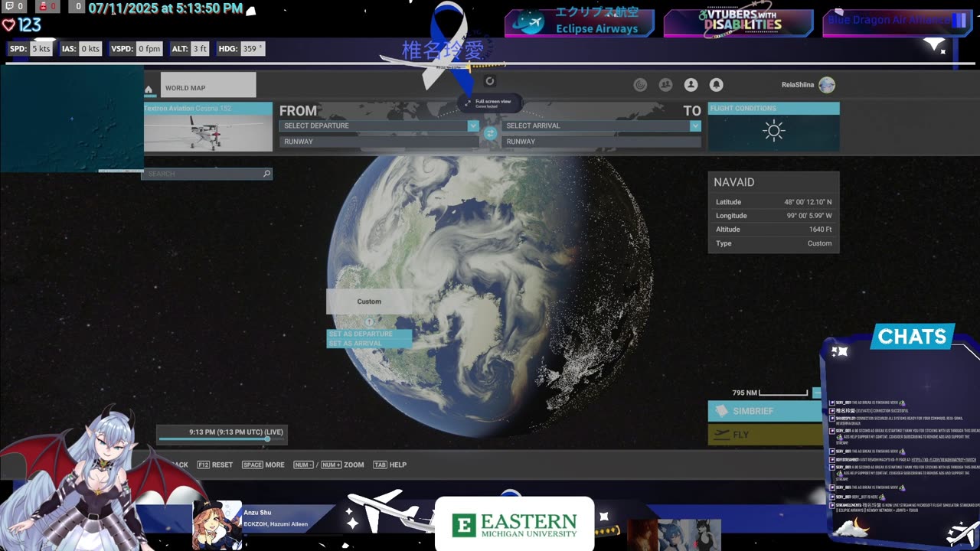980x551 pixels.
Task: Click the ReiaShiina username
Action: click(798, 85)
